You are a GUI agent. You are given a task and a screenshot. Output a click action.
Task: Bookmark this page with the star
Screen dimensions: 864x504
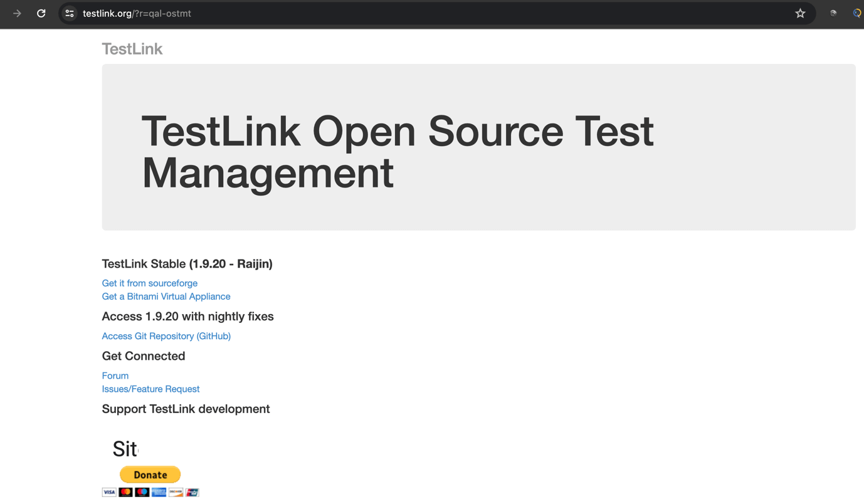800,13
